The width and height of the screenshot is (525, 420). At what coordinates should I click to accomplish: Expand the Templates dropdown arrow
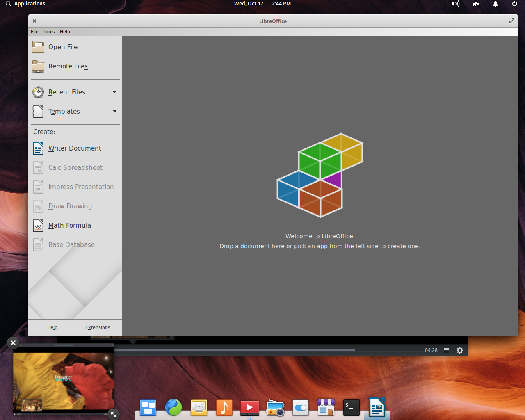point(115,111)
